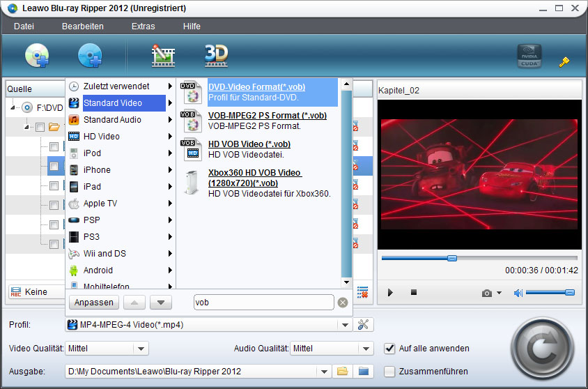Click the Standard Audio music icon
The image size is (588, 389).
pyautogui.click(x=74, y=120)
